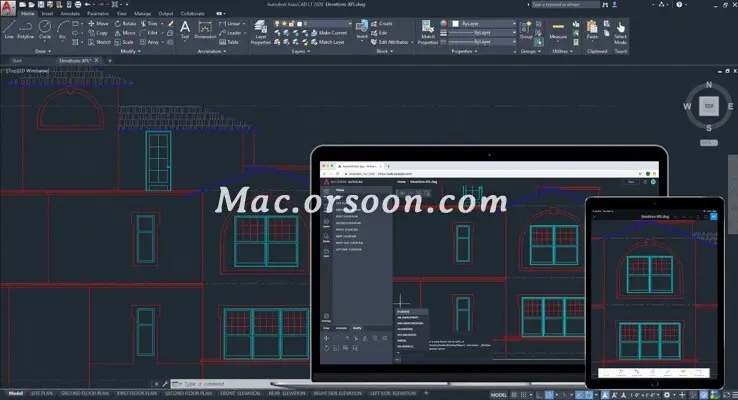Click Create block button
This screenshot has width=738, height=400.
click(x=382, y=24)
